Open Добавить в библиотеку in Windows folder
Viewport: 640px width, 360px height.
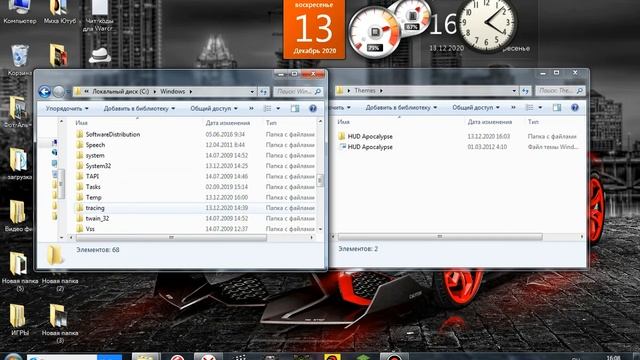click(139, 109)
